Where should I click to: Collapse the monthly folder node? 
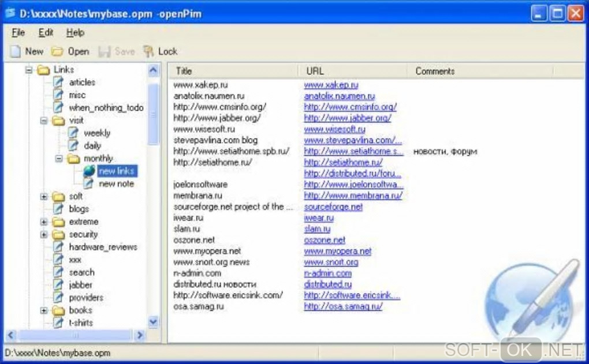[59, 159]
